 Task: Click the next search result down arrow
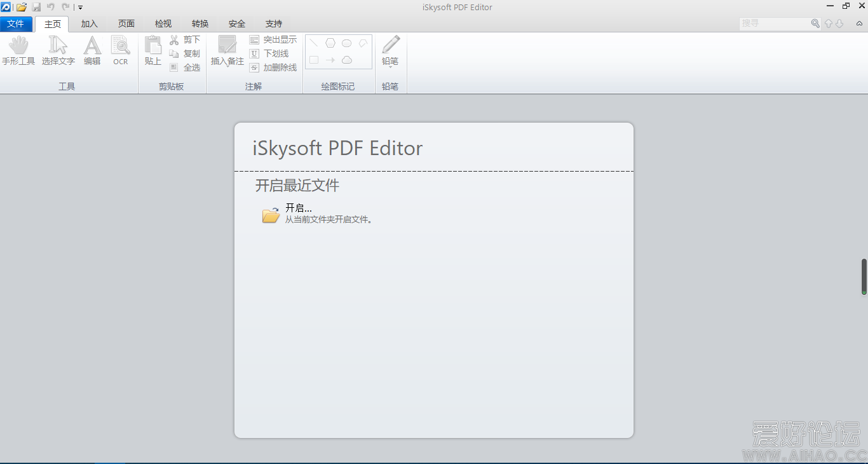point(839,24)
